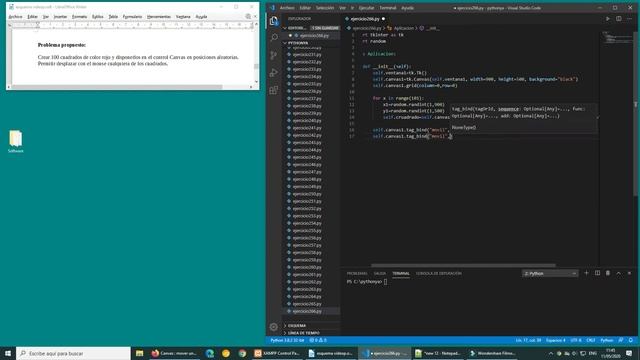Viewport: 640px width, 360px height.
Task: Open the Windows Start menu
Action: pyautogui.click(x=8, y=353)
